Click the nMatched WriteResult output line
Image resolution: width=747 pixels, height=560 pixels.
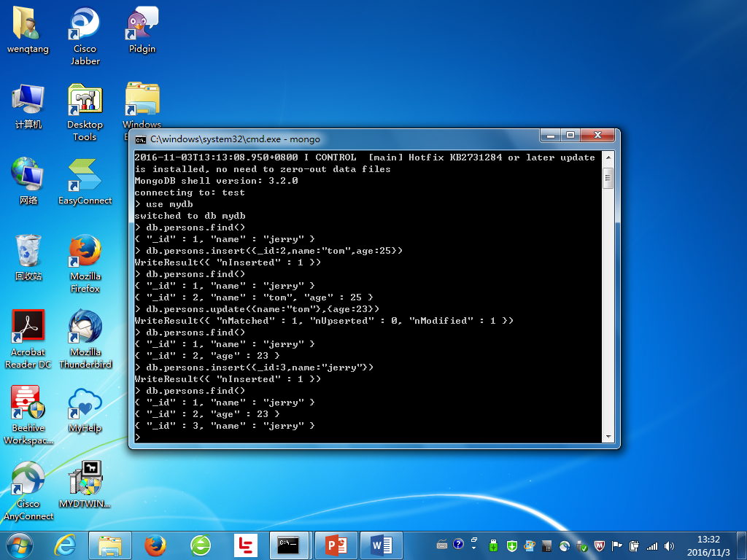tap(324, 321)
